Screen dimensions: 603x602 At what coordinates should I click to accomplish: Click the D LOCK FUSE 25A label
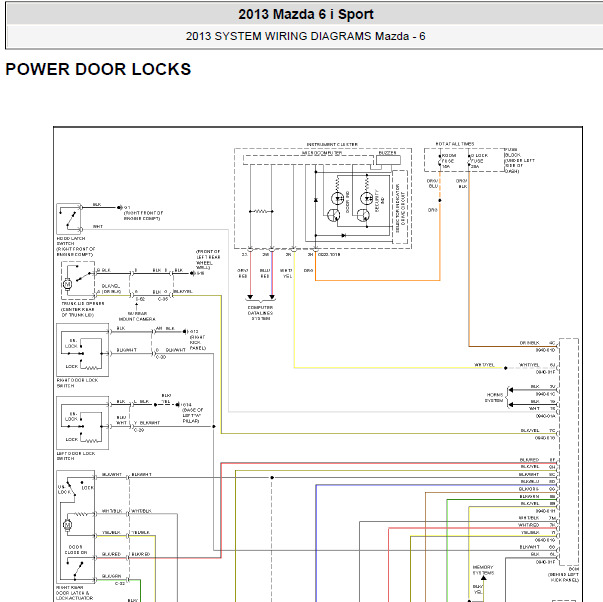(x=479, y=161)
